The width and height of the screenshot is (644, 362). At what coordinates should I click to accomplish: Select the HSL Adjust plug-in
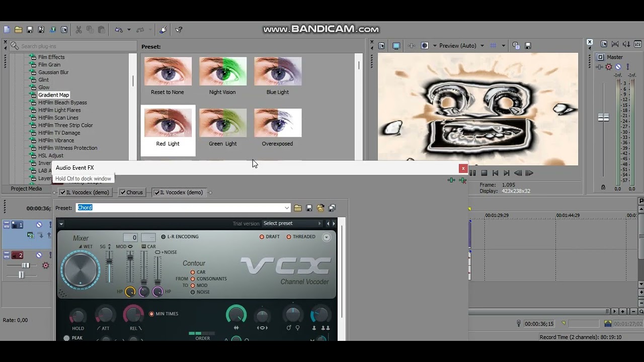tap(51, 155)
